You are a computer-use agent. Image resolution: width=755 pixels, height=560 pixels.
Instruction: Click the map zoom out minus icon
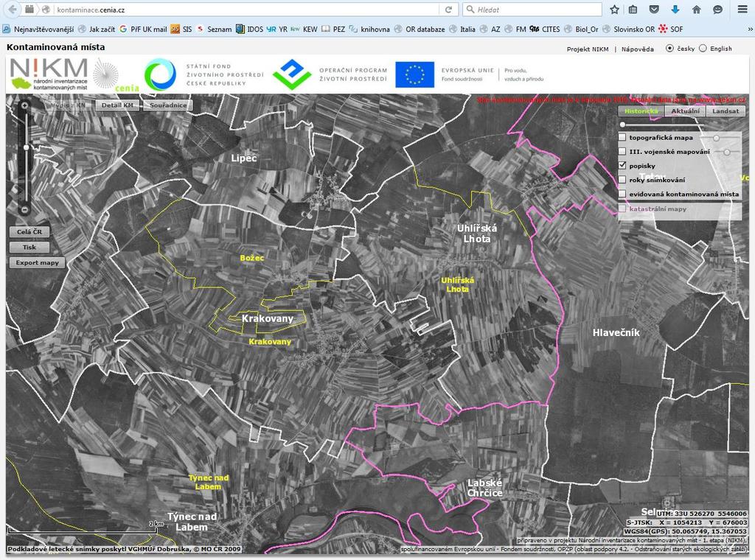pyautogui.click(x=24, y=210)
